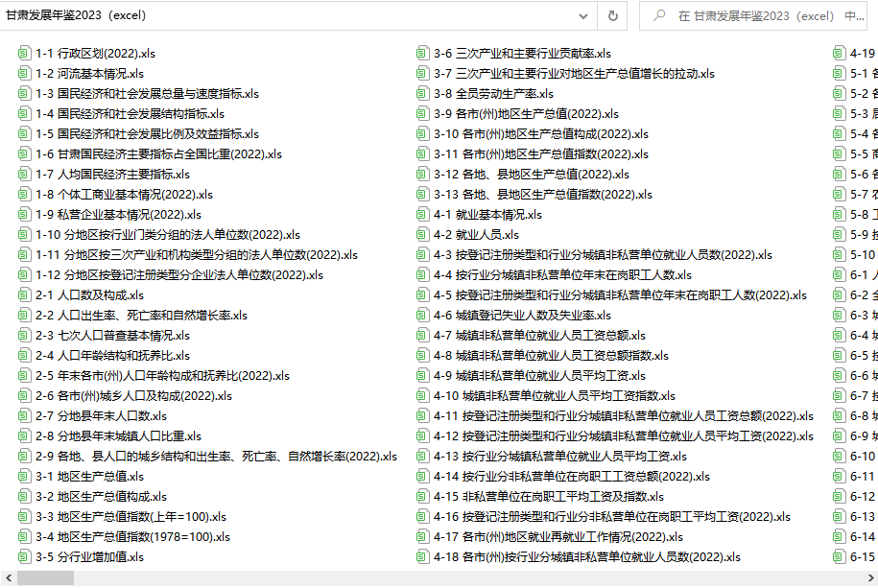Select 4-14 按行业分非私营单位在岗职工工资总额

click(x=572, y=477)
